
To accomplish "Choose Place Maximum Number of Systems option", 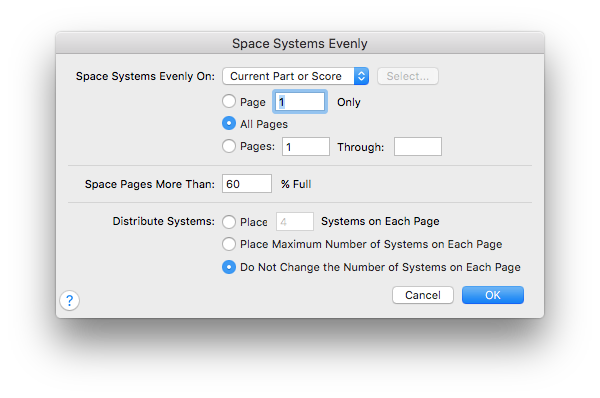I will pyautogui.click(x=229, y=244).
